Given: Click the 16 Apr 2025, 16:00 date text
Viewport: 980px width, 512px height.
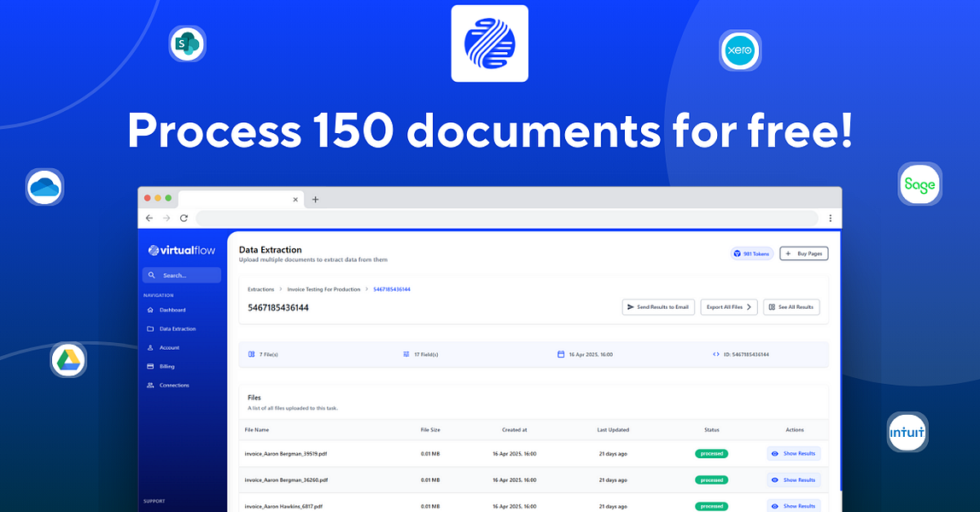Looking at the screenshot, I should [591, 354].
